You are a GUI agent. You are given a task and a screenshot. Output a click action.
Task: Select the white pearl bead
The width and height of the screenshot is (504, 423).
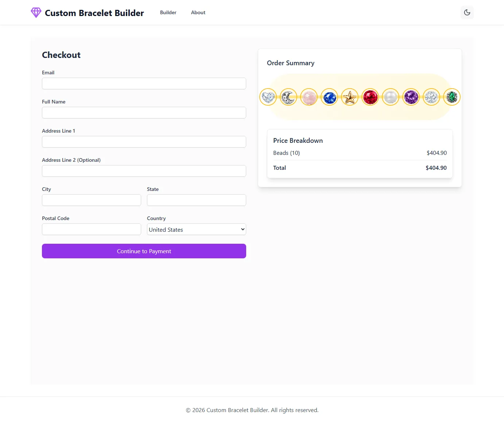click(391, 97)
